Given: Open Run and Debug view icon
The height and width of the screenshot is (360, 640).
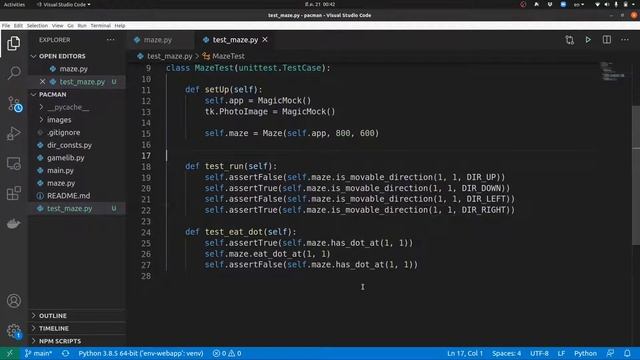Looking at the screenshot, I should pyautogui.click(x=13, y=133).
